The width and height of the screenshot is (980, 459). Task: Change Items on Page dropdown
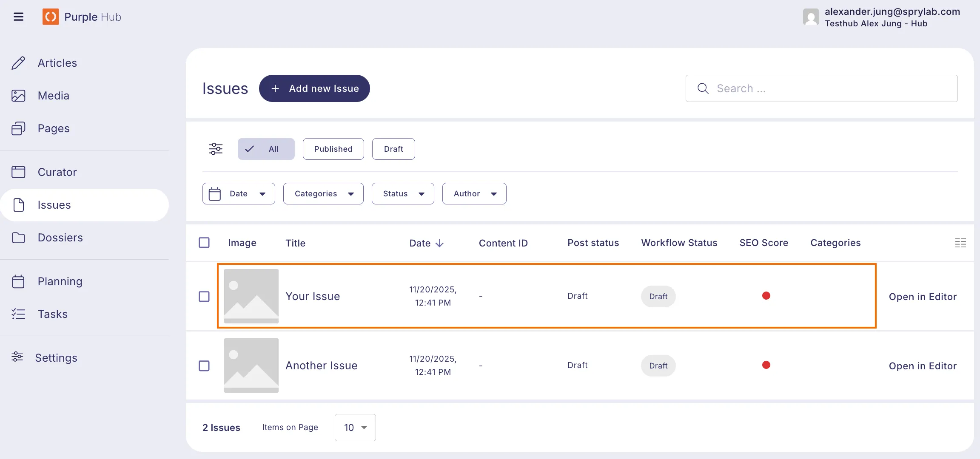pos(355,428)
